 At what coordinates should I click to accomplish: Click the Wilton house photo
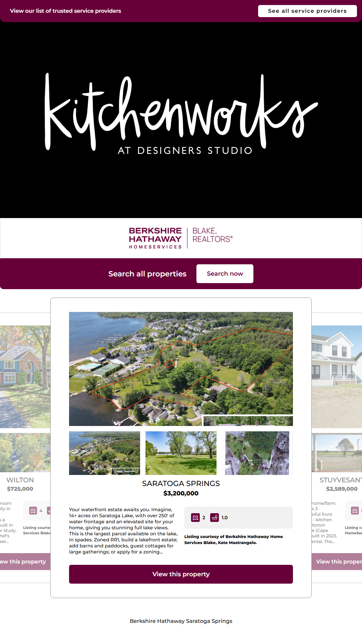click(x=25, y=377)
